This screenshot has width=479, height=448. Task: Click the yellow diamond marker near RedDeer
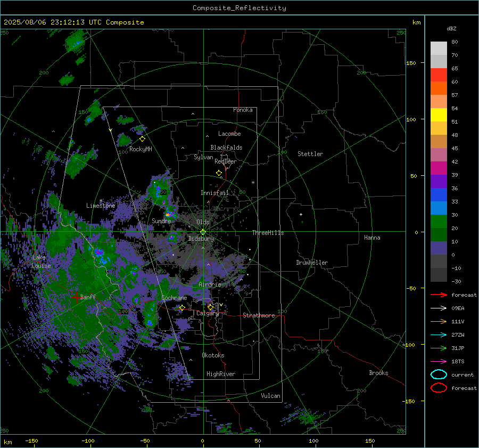pyautogui.click(x=219, y=173)
